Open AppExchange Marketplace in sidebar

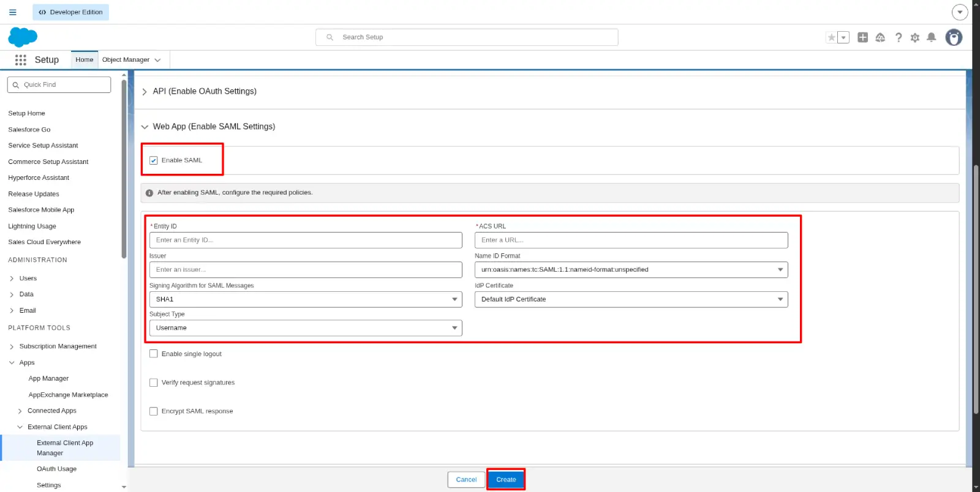click(68, 395)
